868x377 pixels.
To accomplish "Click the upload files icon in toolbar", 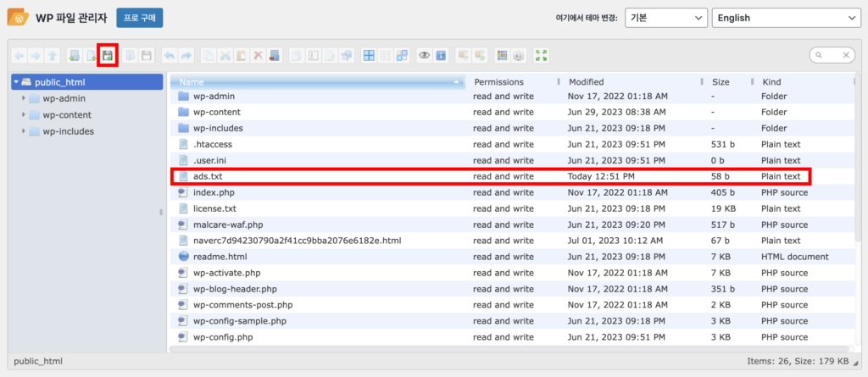I will click(108, 55).
